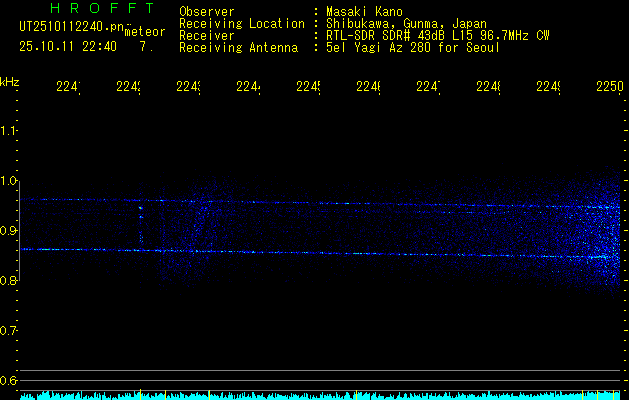
Task: Click the kHz axis unit label
Action: click(10, 81)
